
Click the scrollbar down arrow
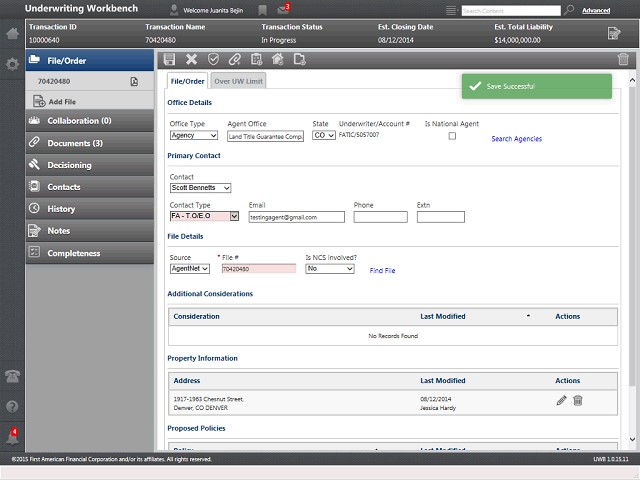[632, 440]
